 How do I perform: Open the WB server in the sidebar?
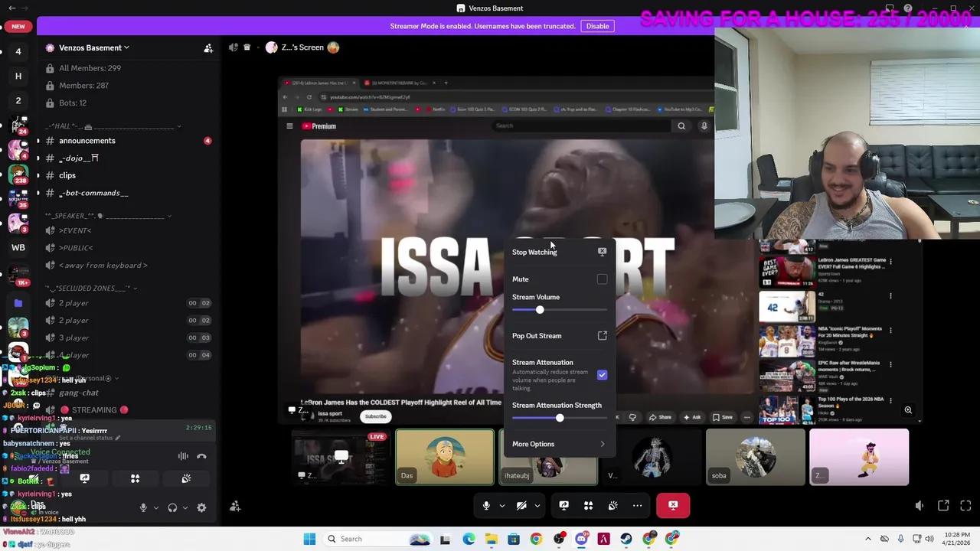pos(18,248)
